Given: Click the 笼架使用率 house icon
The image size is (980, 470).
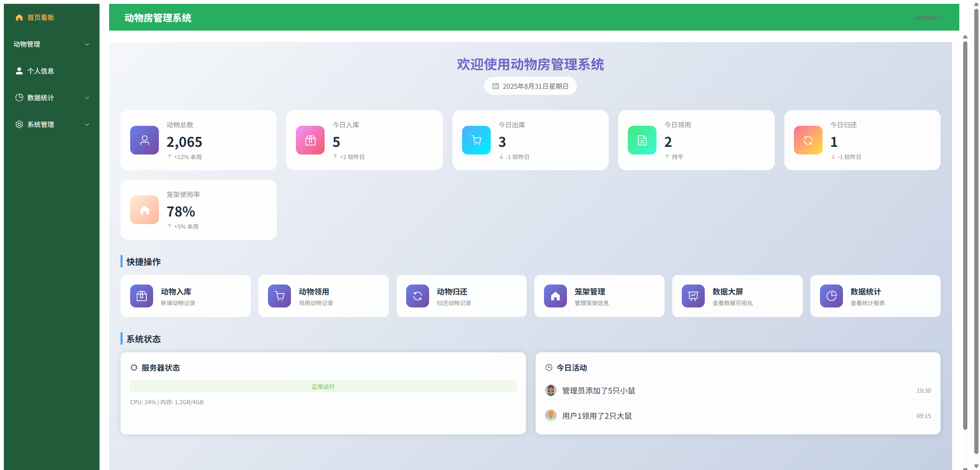Looking at the screenshot, I should 144,210.
